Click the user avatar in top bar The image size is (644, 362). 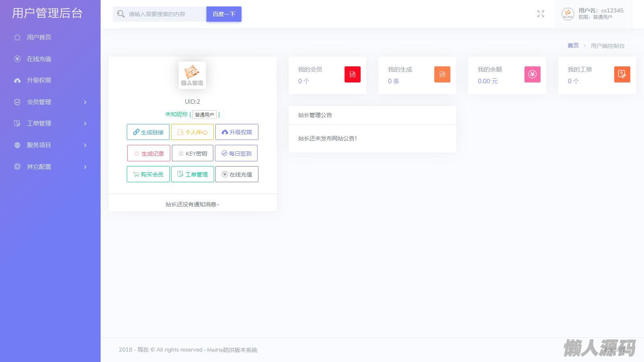click(x=568, y=14)
